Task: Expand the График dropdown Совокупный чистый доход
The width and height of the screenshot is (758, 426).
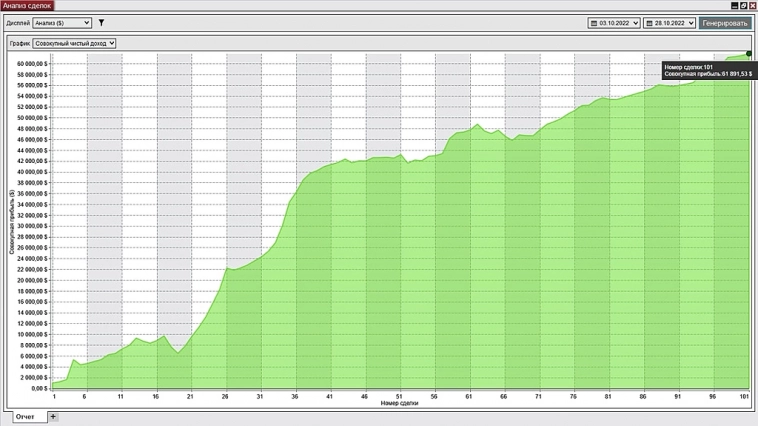Action: click(75, 43)
